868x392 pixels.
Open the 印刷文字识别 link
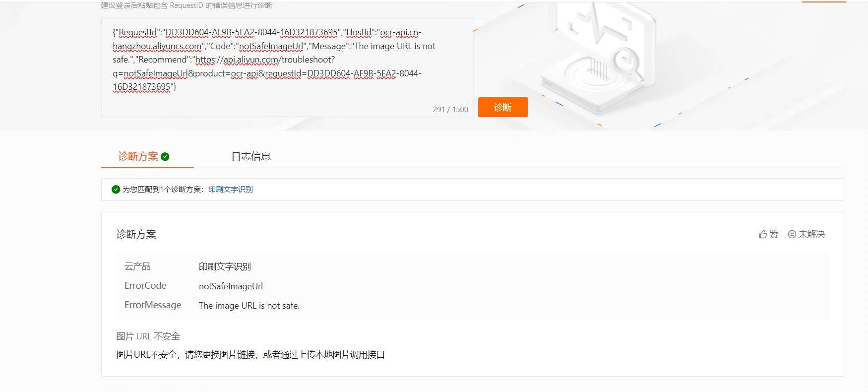point(231,189)
